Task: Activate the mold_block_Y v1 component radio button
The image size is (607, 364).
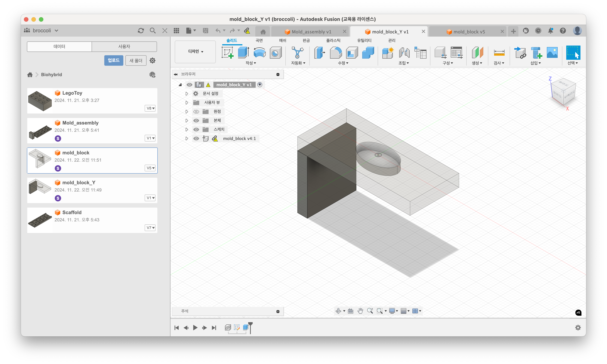Action: pyautogui.click(x=260, y=85)
